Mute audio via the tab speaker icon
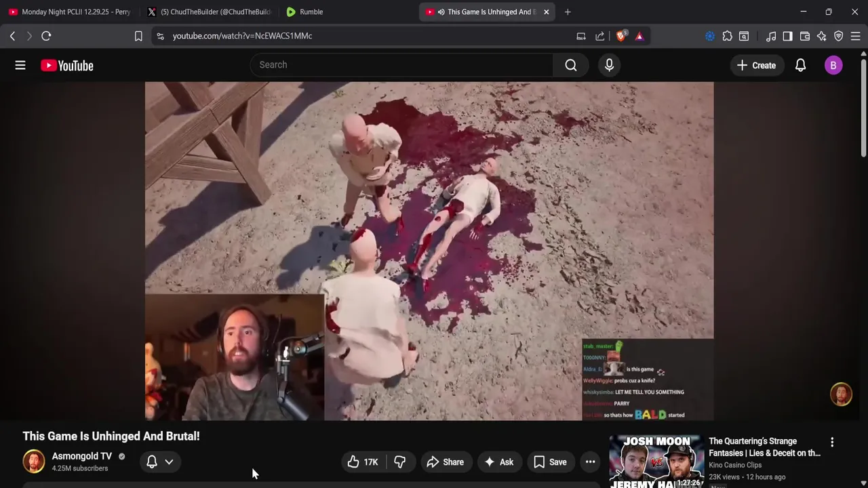The width and height of the screenshot is (868, 488). tap(441, 12)
